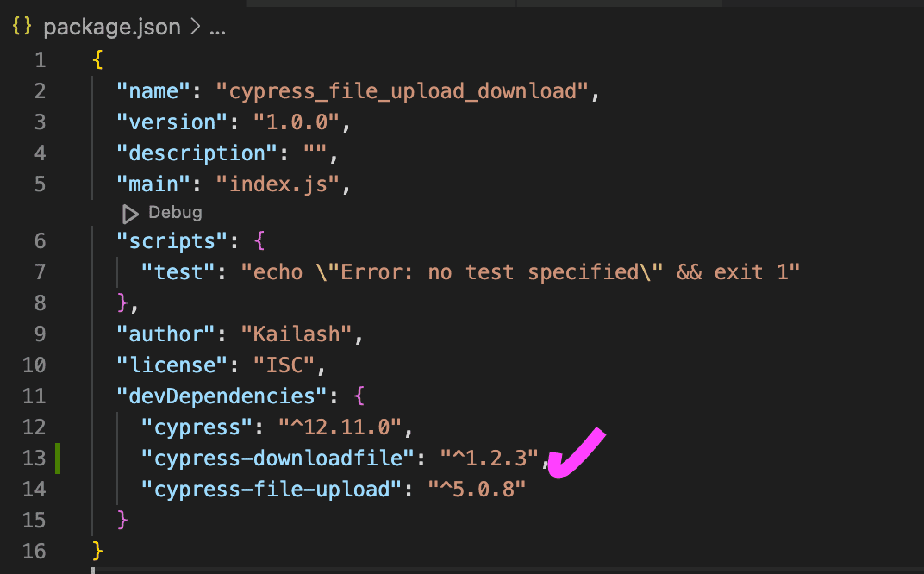
Task: Click the breadcrumb chevron after package.json
Action: (194, 28)
